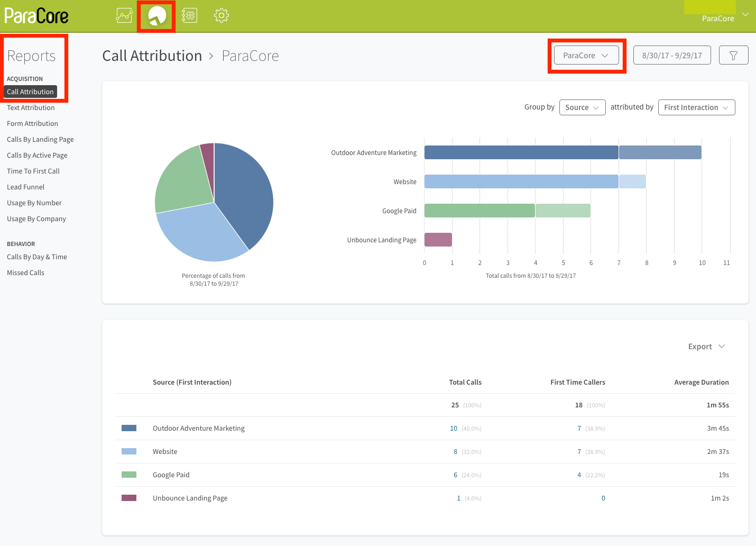Click the Outdoor Adventure Marketing dark bar

(521, 152)
